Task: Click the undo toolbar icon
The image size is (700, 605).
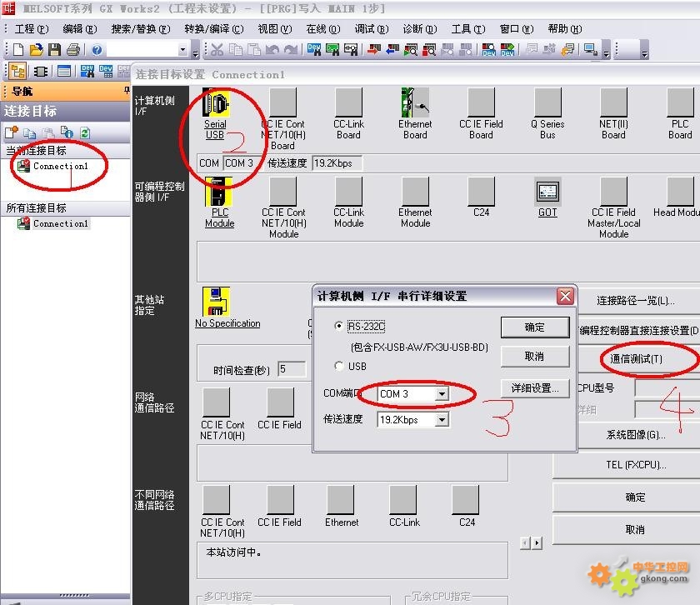Action: (x=272, y=49)
